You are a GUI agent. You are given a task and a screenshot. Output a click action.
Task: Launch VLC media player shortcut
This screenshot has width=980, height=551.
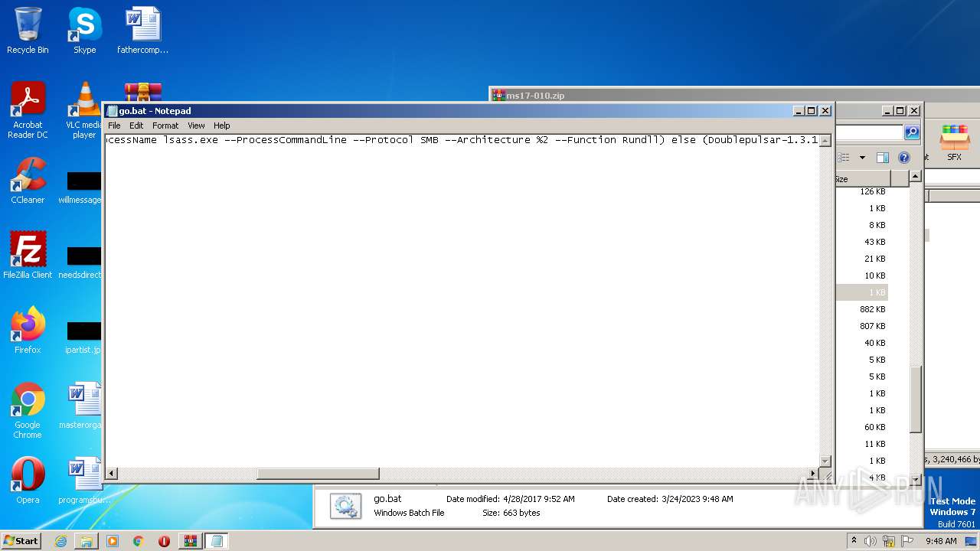tap(83, 109)
